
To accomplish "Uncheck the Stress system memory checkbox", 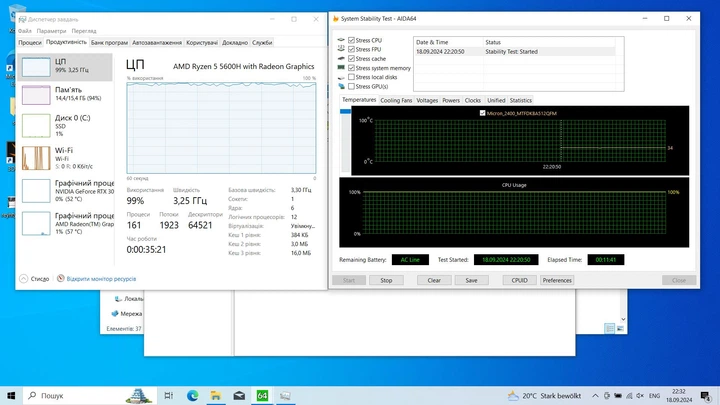I will [351, 68].
